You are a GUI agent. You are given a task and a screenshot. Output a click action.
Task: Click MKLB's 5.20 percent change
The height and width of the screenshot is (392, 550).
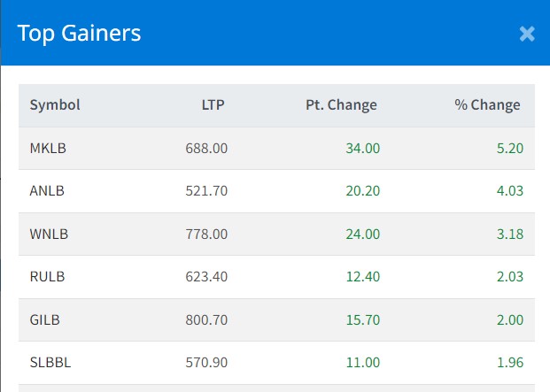coord(508,149)
